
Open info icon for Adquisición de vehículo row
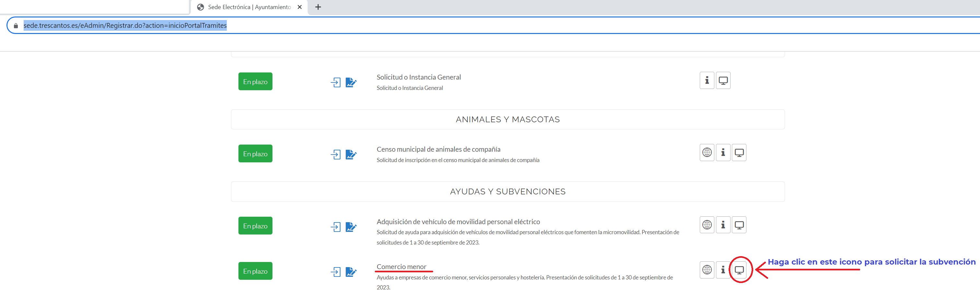coord(723,225)
